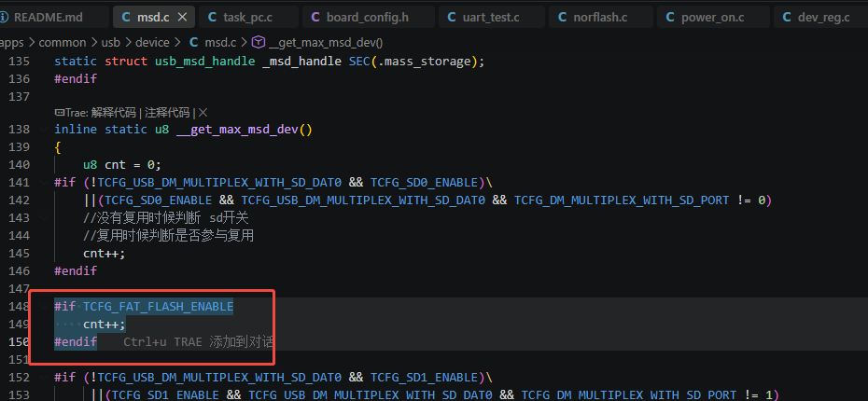Click the 注释代码 code lens action
Image resolution: width=868 pixels, height=401 pixels.
pos(167,113)
